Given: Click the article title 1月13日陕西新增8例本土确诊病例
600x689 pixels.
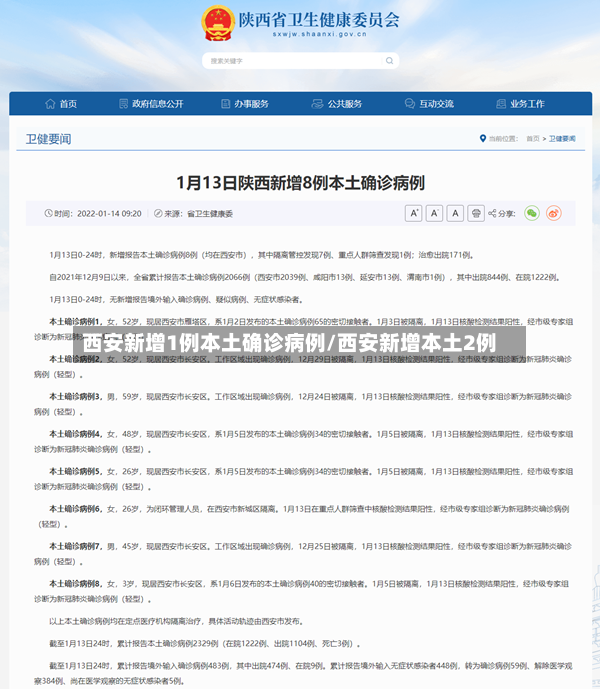Looking at the screenshot, I should point(301,183).
